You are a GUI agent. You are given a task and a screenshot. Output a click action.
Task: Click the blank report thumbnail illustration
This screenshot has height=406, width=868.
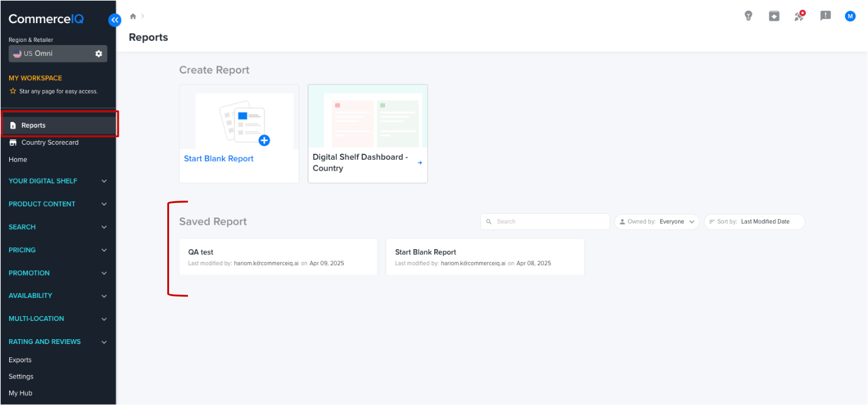pos(245,121)
